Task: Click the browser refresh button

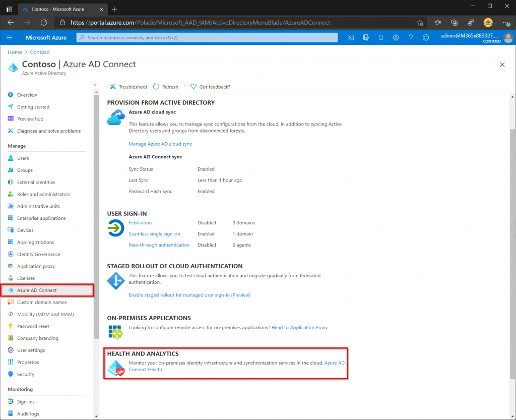Action: coord(44,22)
